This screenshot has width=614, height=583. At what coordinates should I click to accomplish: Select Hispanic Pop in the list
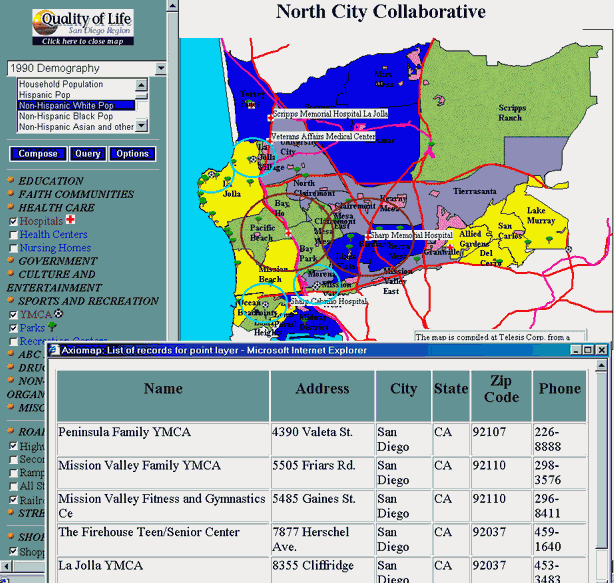(x=51, y=95)
